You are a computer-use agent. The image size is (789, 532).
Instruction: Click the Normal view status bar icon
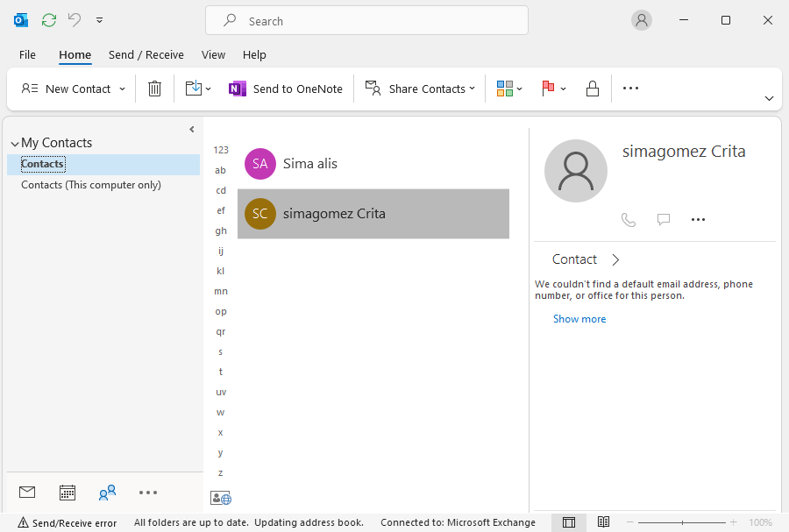coord(569,522)
